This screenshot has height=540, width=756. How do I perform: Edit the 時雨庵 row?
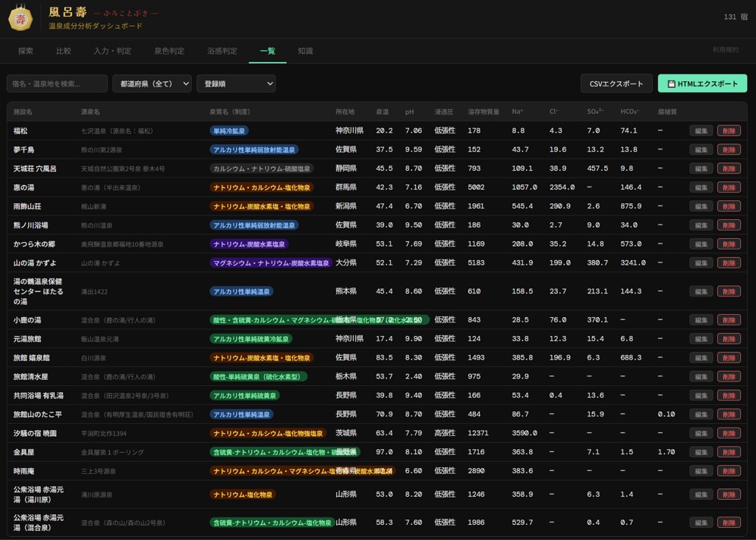pyautogui.click(x=701, y=471)
